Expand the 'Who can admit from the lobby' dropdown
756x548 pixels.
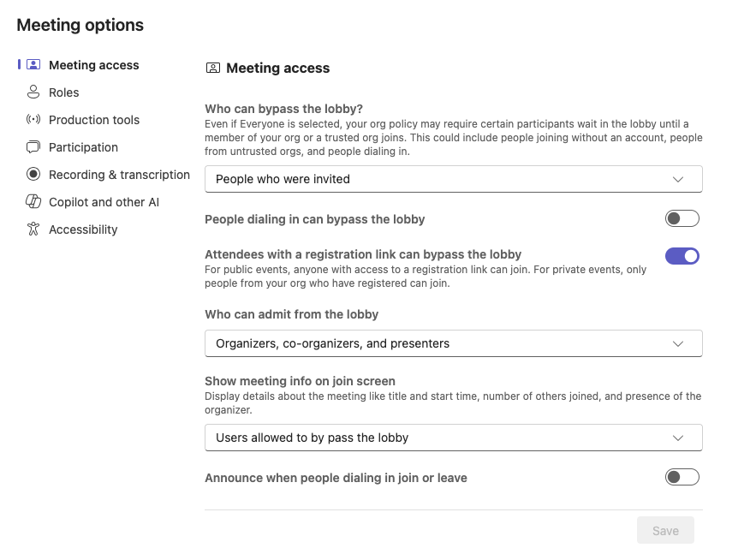(x=453, y=343)
